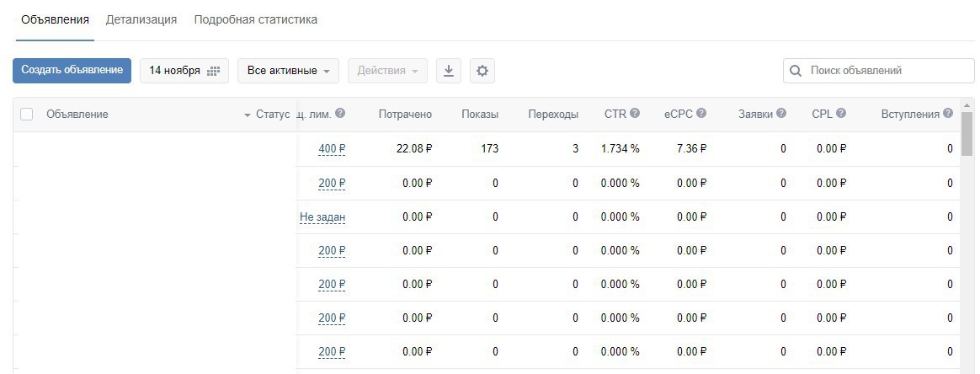Screen dimensions: 980x374
Task: Open the 14 ноября date picker
Action: tap(184, 71)
